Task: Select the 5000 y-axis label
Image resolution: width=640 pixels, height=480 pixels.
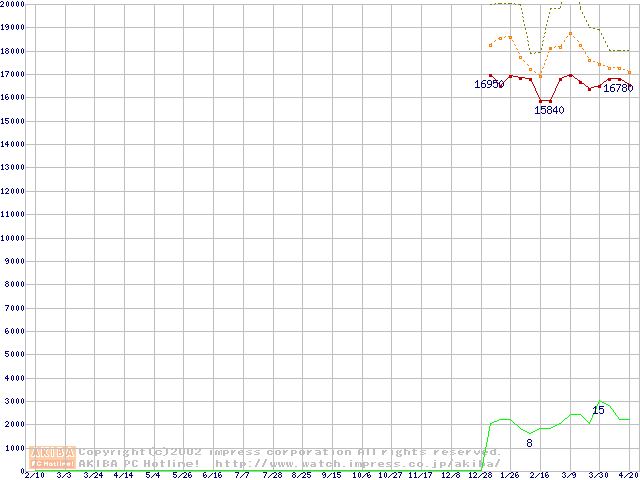Action: coord(14,354)
